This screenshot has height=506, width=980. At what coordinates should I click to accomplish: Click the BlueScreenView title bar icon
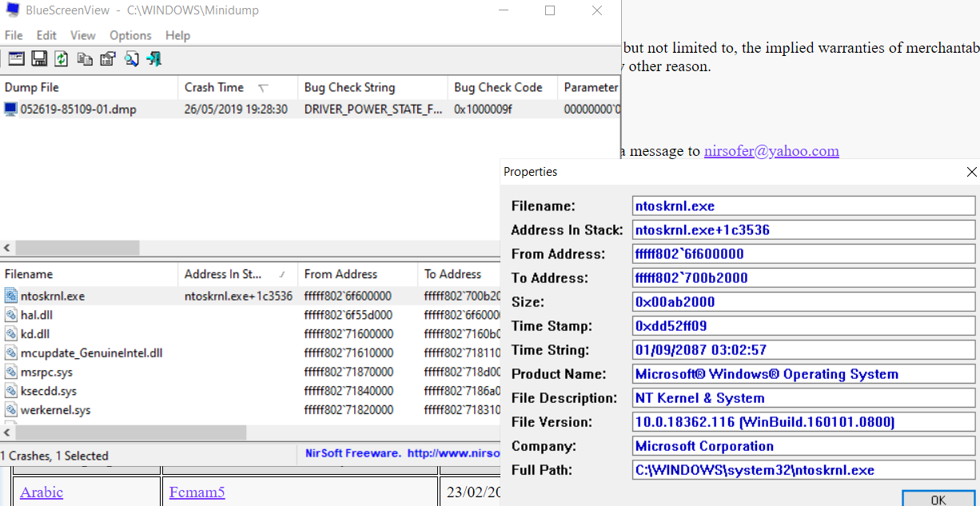tap(13, 10)
